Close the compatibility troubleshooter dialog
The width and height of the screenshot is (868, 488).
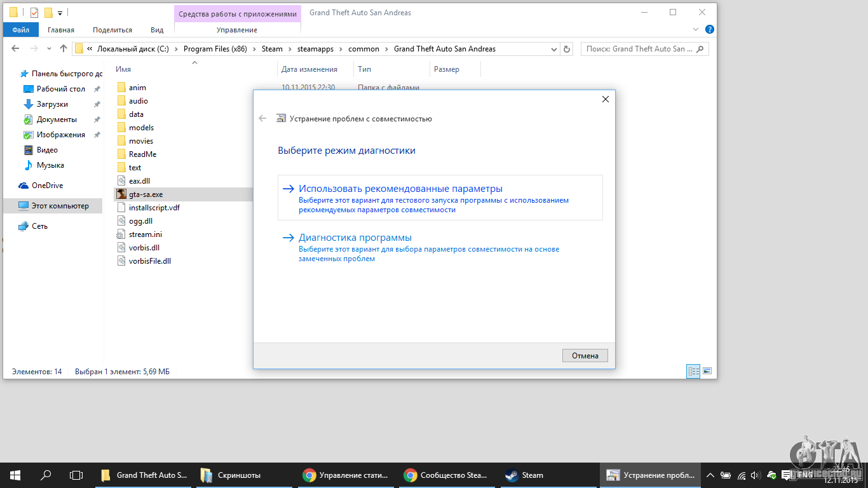pos(605,99)
